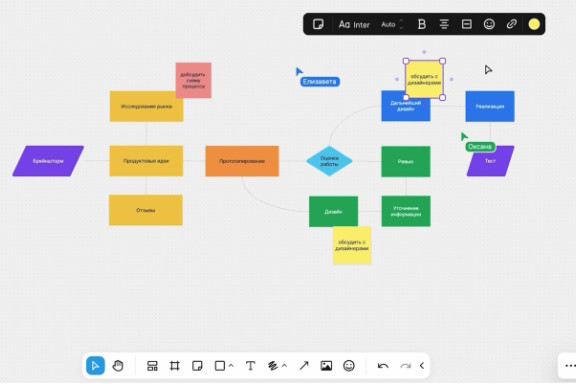Open the three-dot more options menu
The height and width of the screenshot is (384, 576).
point(570,366)
